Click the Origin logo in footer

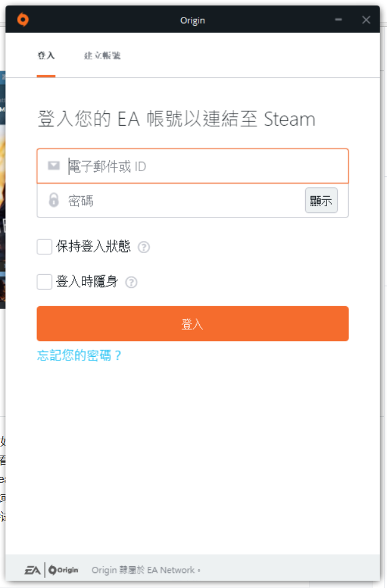point(64,570)
